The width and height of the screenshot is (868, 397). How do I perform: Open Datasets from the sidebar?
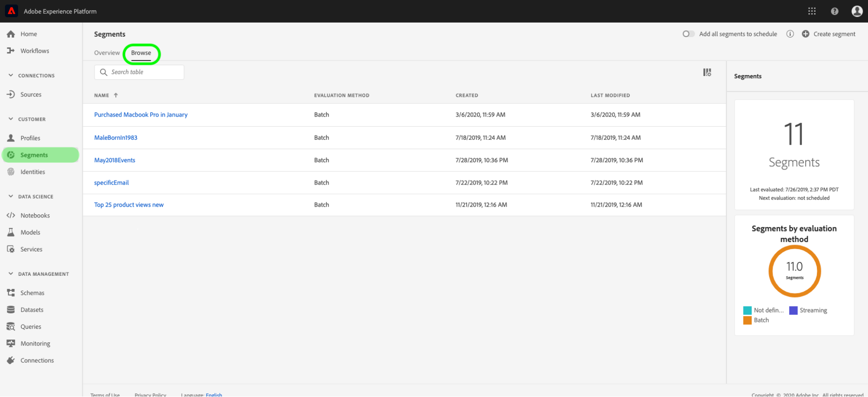[x=32, y=310]
